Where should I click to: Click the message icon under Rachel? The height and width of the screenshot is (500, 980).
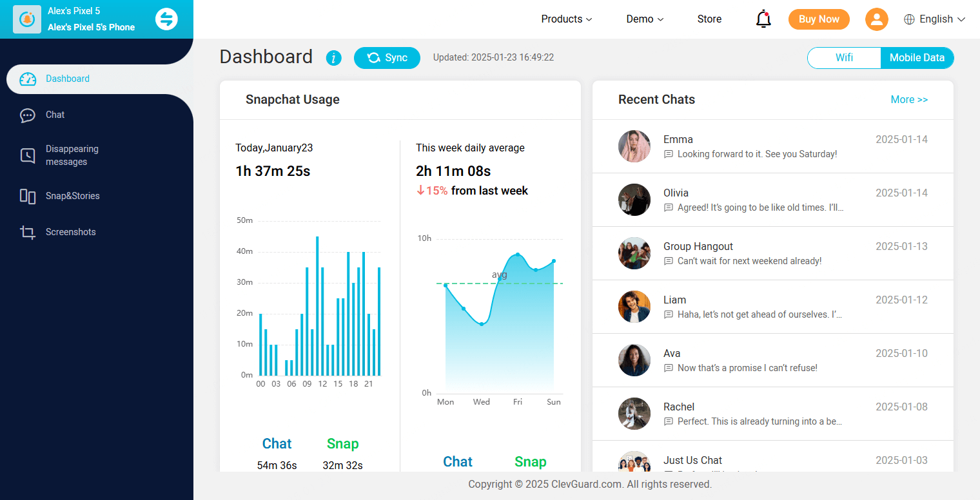coord(669,421)
